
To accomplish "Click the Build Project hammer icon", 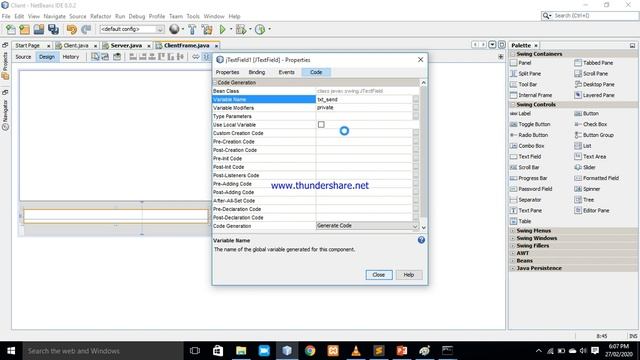I will coord(192,29).
